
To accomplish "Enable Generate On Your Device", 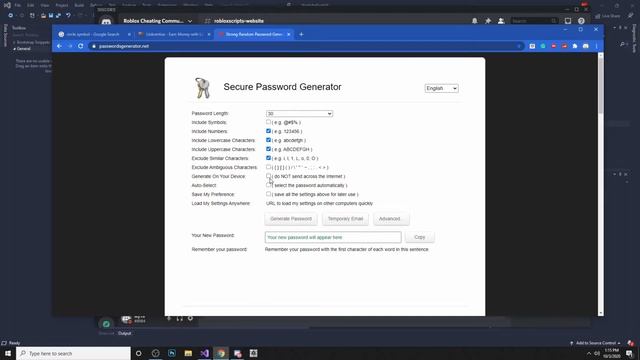I will pos(268,176).
